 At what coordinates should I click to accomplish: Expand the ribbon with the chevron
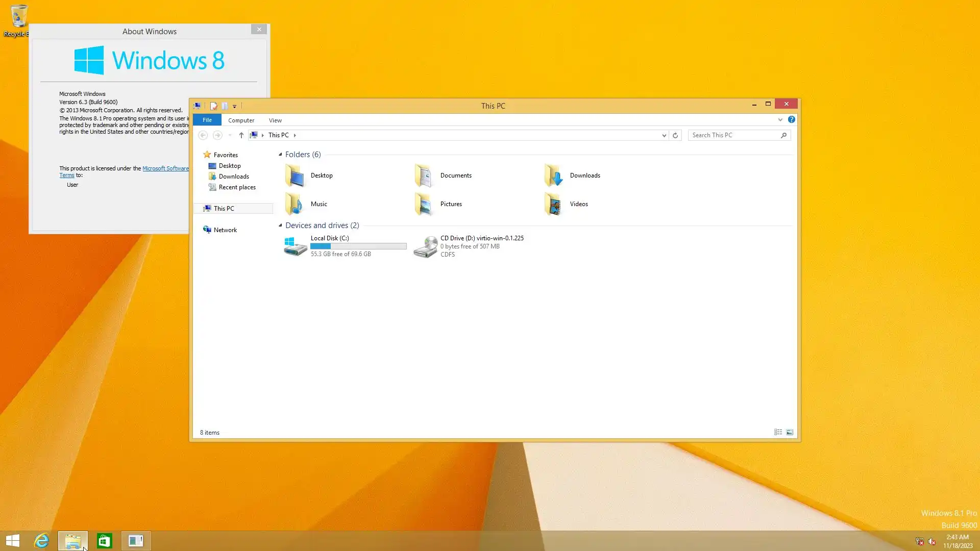780,120
